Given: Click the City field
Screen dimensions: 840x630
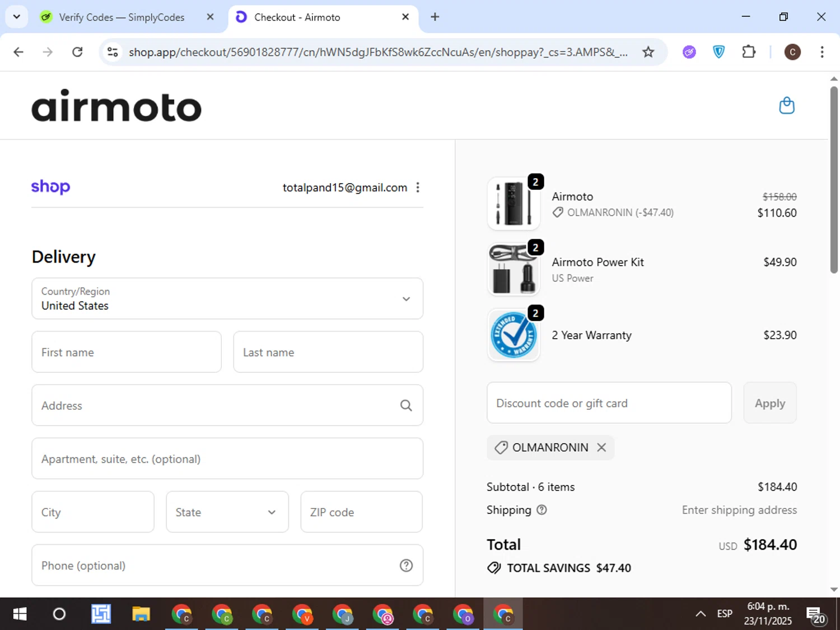Looking at the screenshot, I should (x=93, y=512).
